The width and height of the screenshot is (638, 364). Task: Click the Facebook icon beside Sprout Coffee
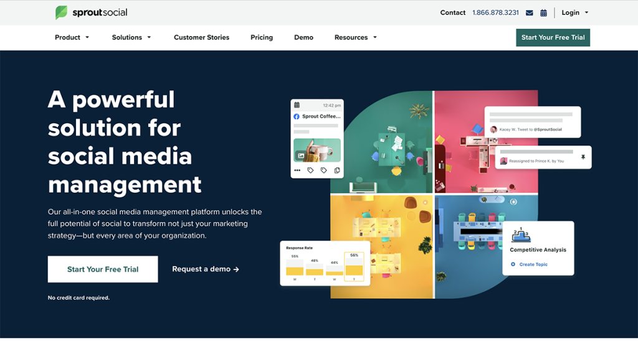pyautogui.click(x=297, y=116)
